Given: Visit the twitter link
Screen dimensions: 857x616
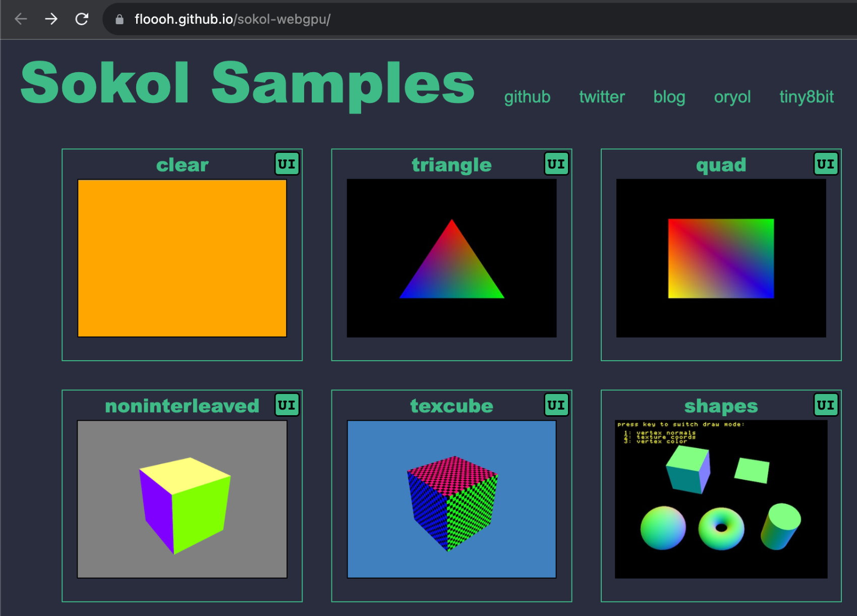Looking at the screenshot, I should click(x=602, y=96).
